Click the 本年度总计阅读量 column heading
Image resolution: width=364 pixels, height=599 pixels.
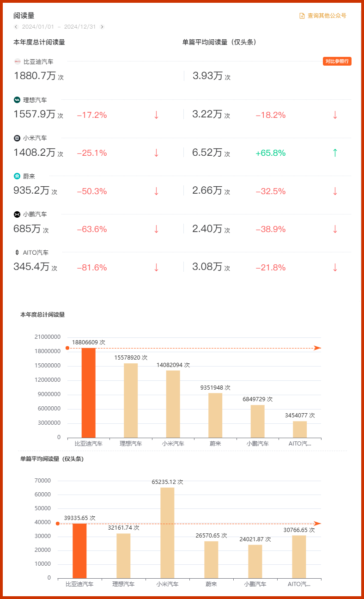pos(39,42)
